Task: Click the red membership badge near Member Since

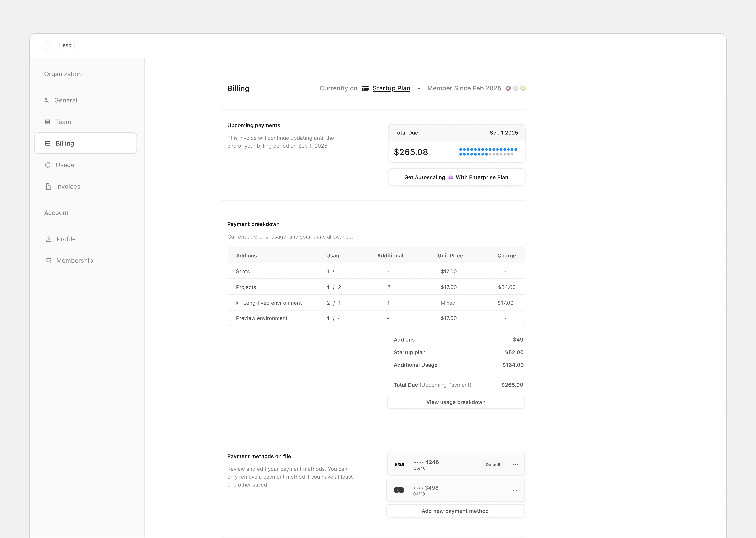Action: point(508,88)
